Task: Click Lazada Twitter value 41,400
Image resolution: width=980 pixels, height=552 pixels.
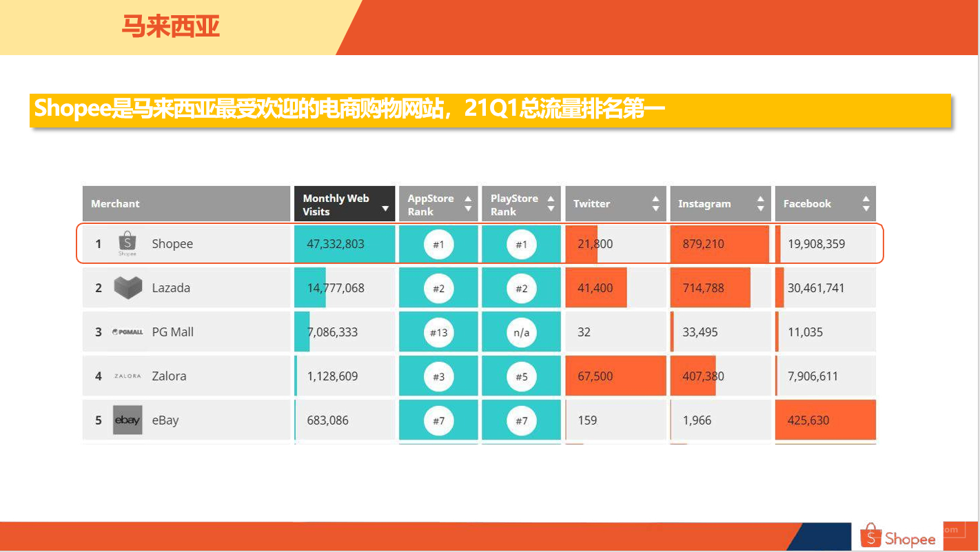Action: pyautogui.click(x=595, y=288)
